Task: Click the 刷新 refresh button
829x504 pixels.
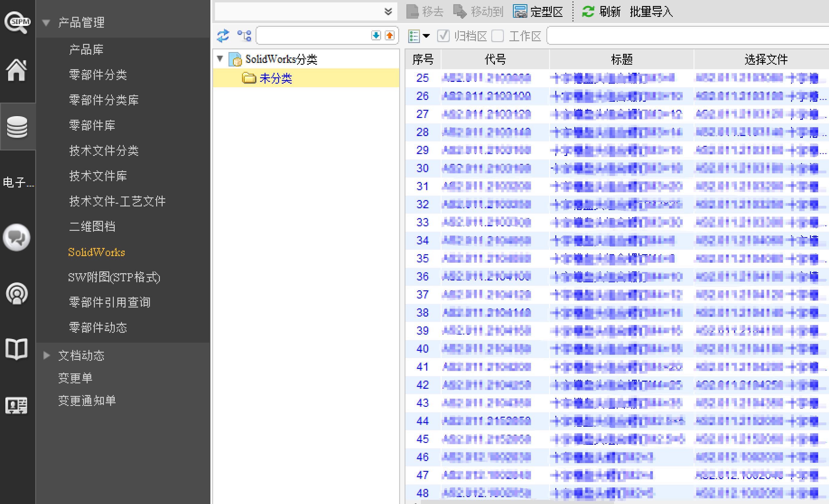Action: point(601,12)
